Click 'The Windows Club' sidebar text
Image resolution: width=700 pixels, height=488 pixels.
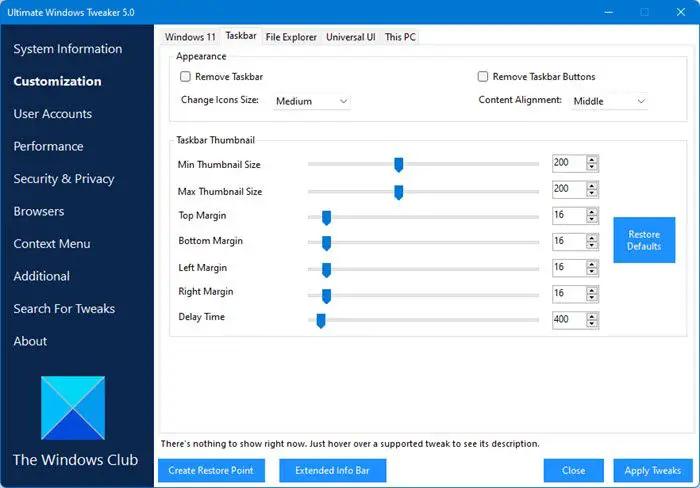click(75, 460)
